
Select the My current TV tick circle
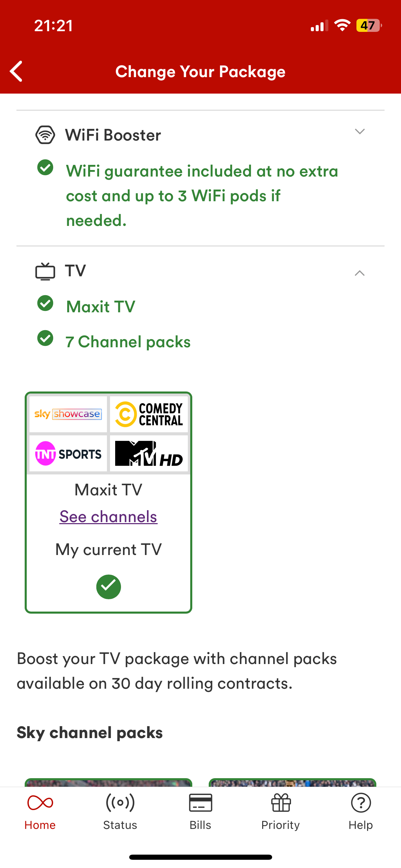click(x=109, y=587)
